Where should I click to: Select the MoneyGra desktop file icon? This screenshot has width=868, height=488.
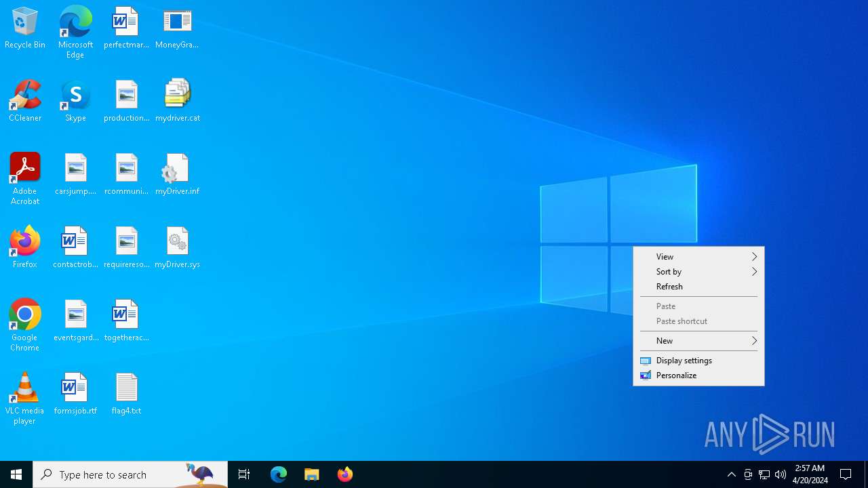pyautogui.click(x=177, y=28)
